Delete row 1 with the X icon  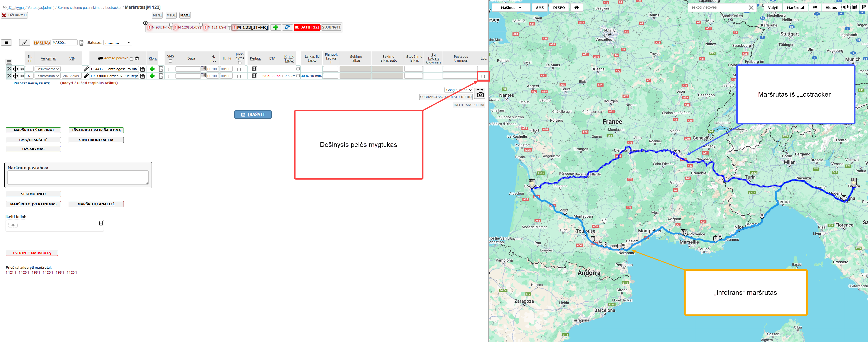tap(9, 69)
